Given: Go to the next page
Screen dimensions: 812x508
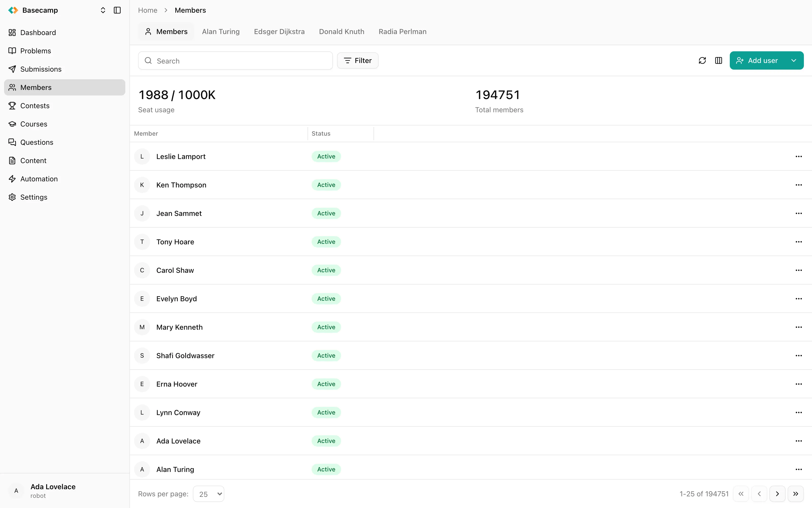Looking at the screenshot, I should point(777,494).
